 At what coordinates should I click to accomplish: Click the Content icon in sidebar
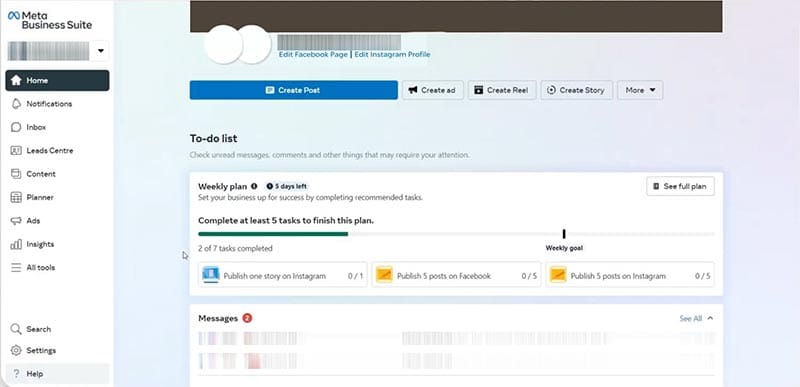16,174
